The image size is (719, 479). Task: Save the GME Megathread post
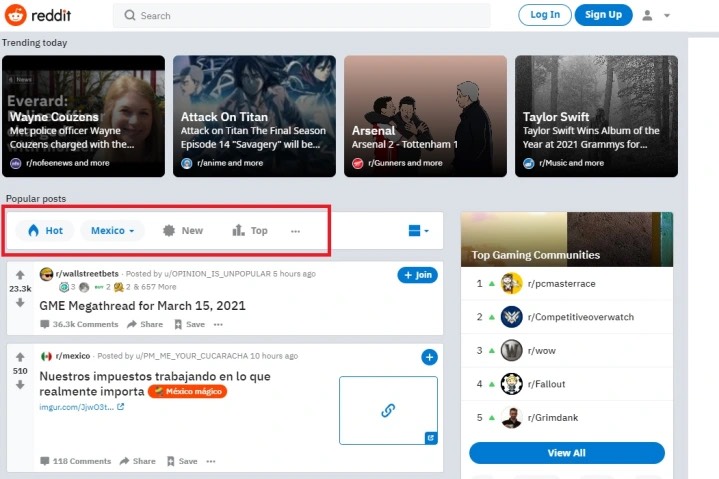click(189, 324)
